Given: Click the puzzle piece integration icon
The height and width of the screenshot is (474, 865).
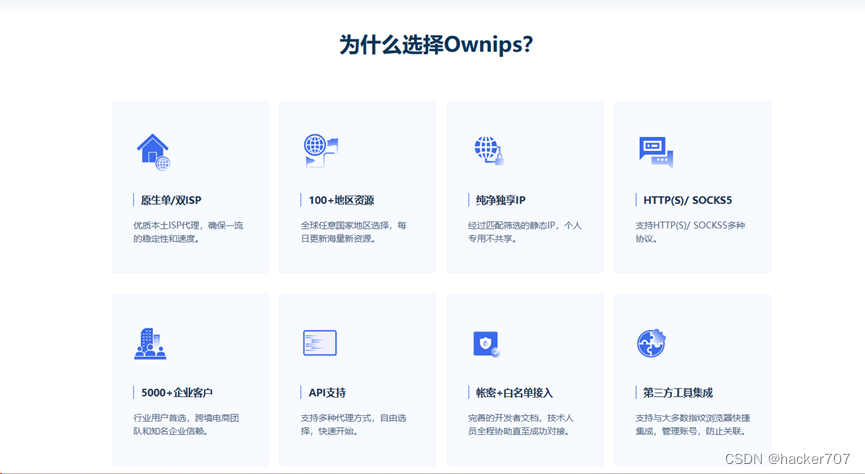Looking at the screenshot, I should click(x=652, y=343).
